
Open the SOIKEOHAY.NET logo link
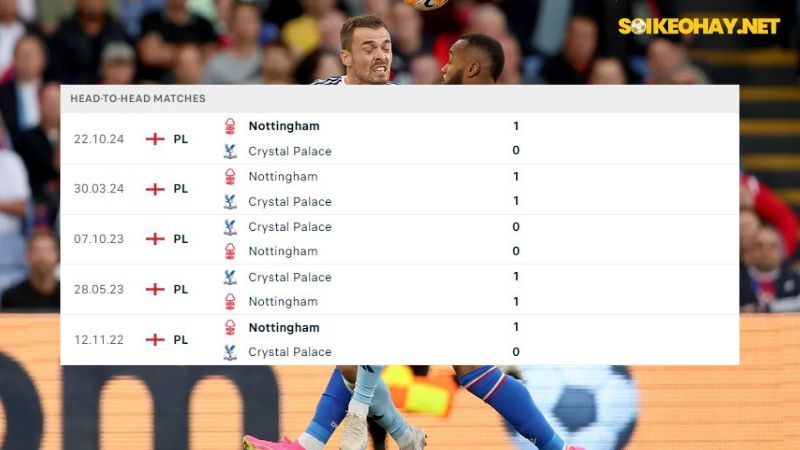tap(699, 26)
